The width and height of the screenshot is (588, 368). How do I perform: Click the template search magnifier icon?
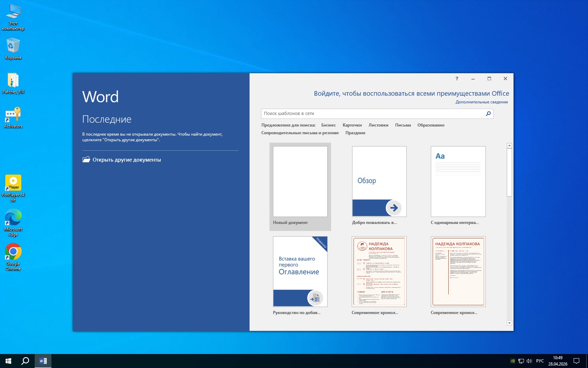[488, 114]
